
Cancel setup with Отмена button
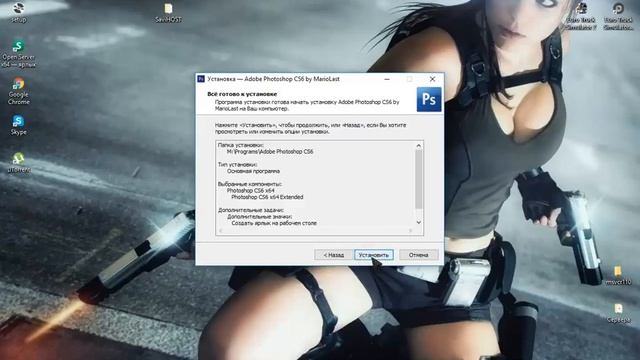419,255
